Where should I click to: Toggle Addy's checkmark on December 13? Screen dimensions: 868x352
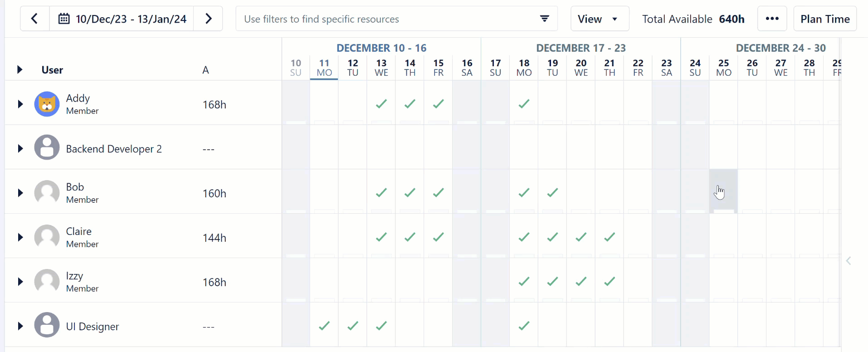(x=381, y=103)
